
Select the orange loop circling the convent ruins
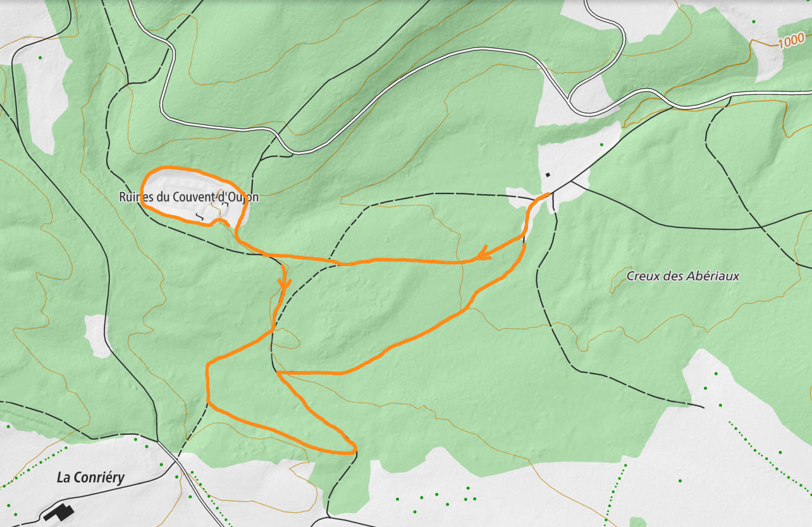(190, 195)
